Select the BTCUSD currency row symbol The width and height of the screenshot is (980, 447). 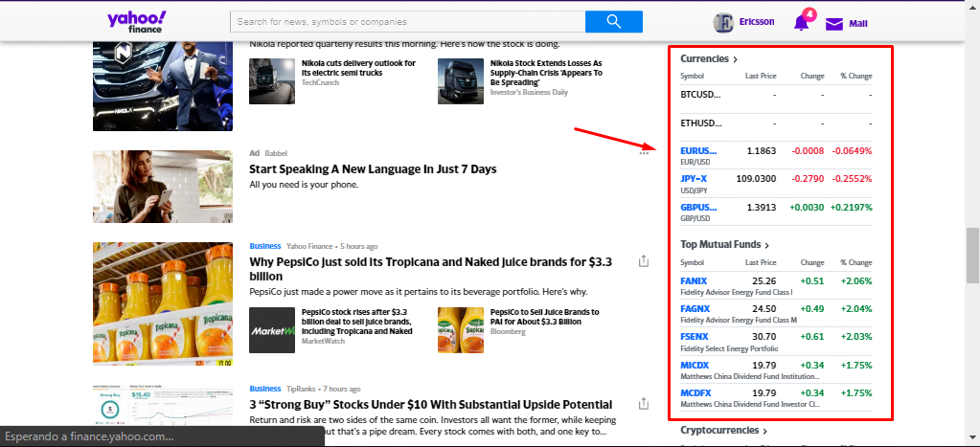[x=700, y=95]
